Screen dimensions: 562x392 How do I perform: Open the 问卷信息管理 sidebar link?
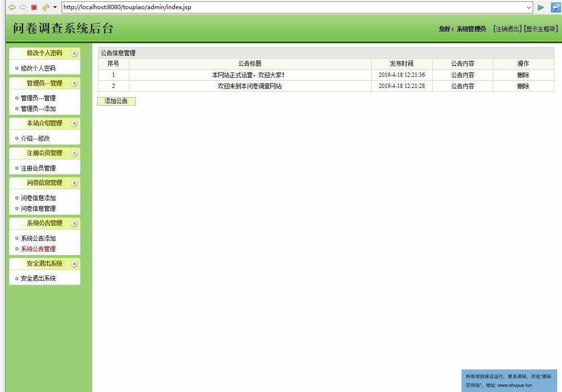tap(38, 208)
